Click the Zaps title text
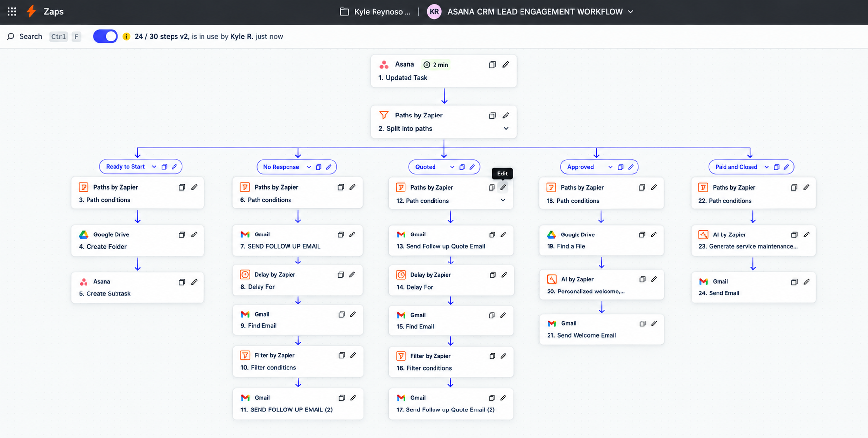 (x=54, y=11)
